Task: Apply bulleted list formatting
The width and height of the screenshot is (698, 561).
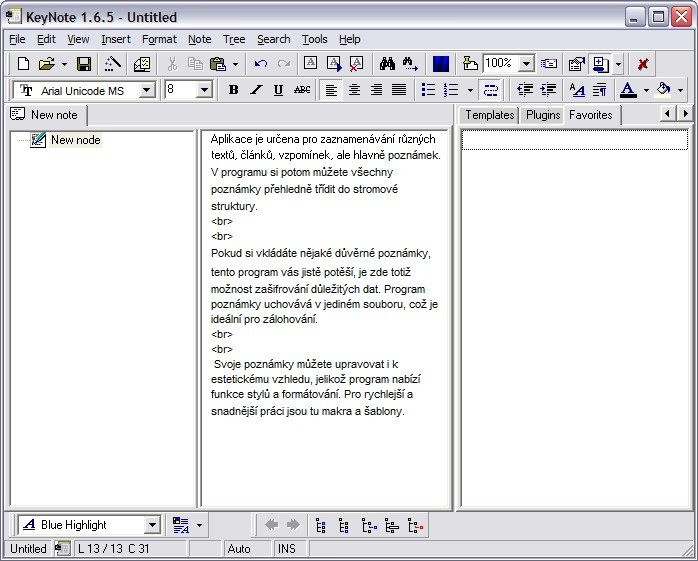Action: pos(428,90)
